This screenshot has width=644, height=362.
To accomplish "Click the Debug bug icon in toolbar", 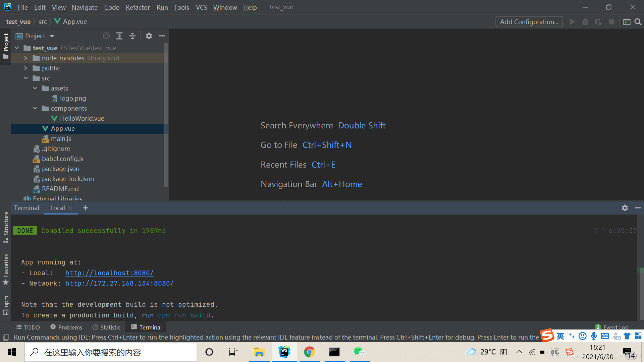I will point(585,22).
